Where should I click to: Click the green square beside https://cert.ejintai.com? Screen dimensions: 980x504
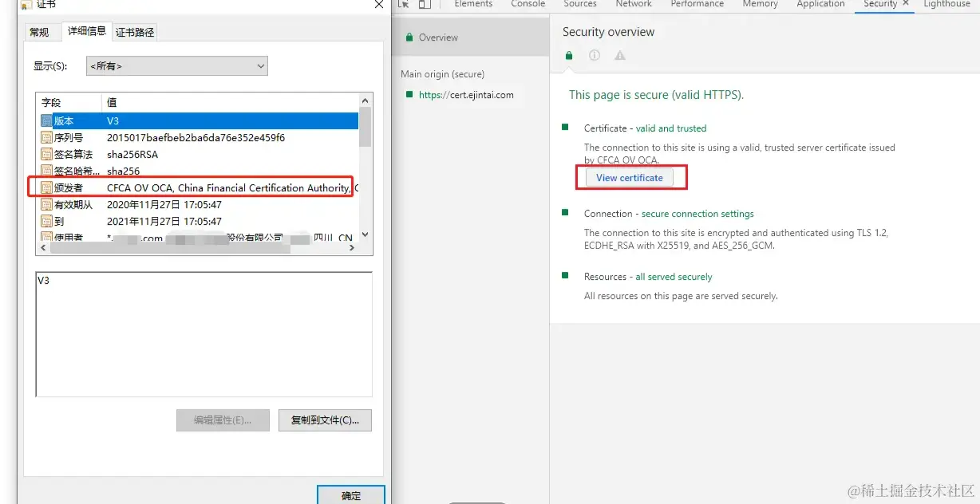409,94
